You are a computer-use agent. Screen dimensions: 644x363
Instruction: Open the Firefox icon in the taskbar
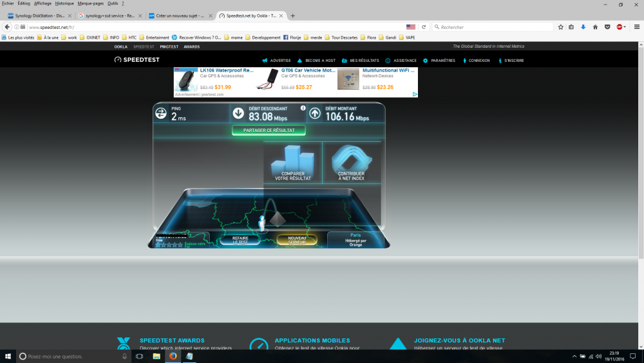coord(173,356)
